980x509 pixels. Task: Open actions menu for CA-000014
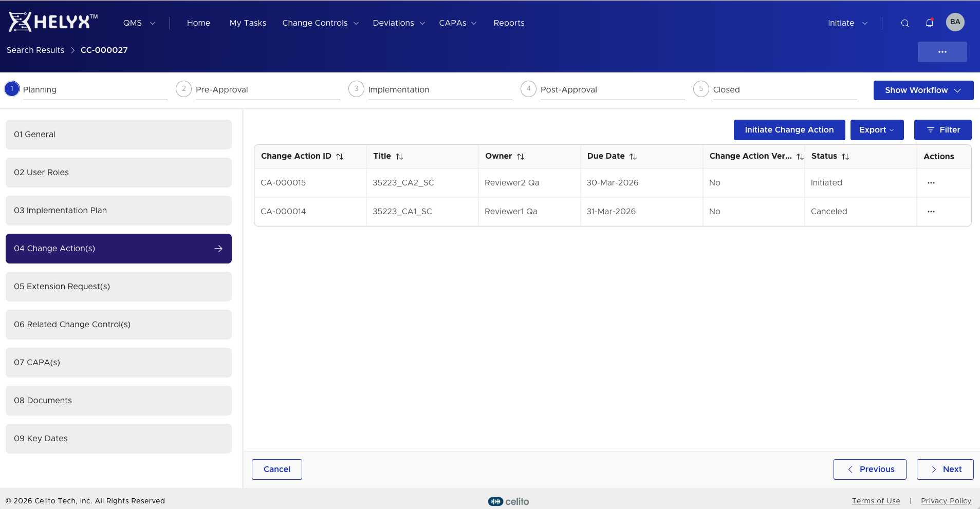point(931,212)
